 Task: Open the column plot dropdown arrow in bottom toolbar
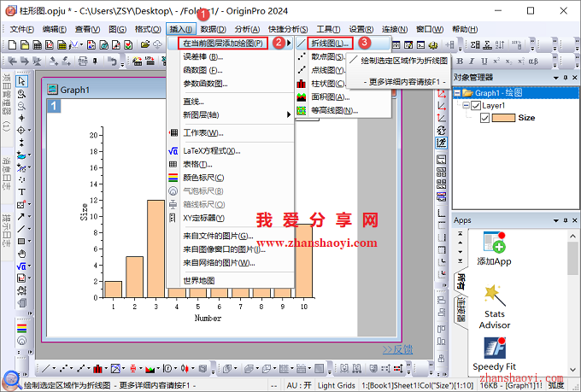pyautogui.click(x=106, y=369)
